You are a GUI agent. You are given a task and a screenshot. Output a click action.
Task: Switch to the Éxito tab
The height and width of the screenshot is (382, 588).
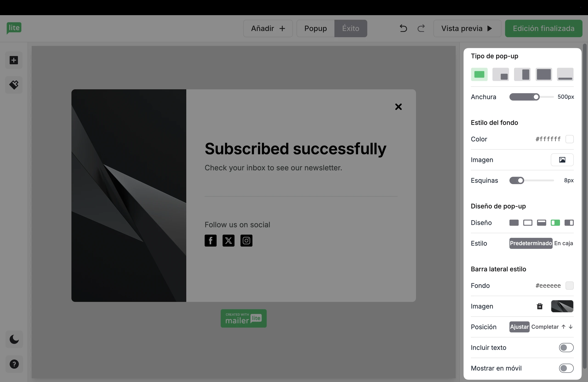(x=351, y=28)
